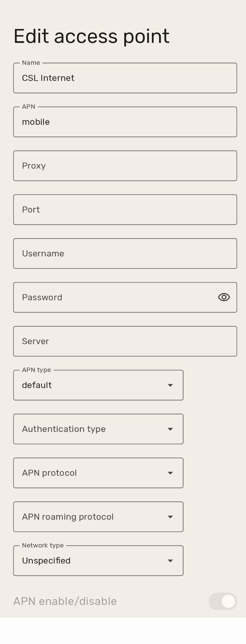The width and height of the screenshot is (246, 644).
Task: Click the Proxy input field
Action: (125, 166)
